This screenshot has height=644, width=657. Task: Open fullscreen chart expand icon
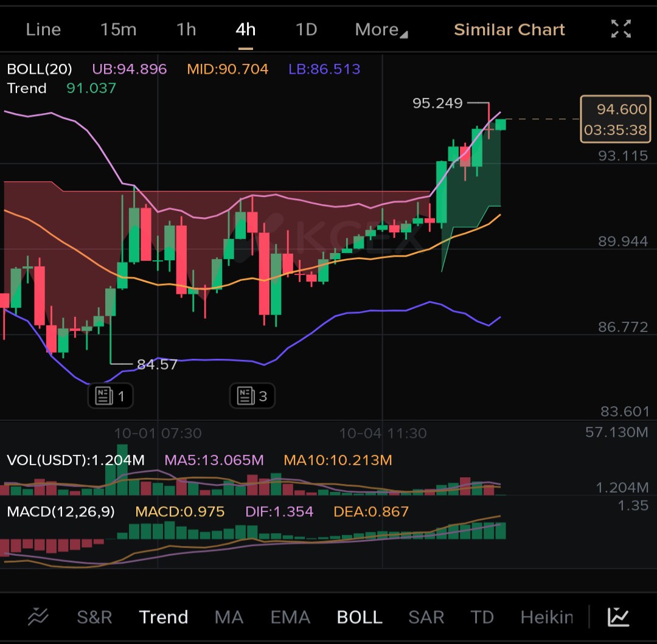tap(620, 29)
